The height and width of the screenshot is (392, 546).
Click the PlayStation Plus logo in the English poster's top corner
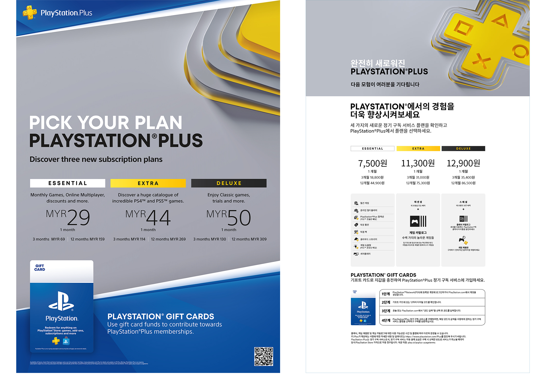coord(58,13)
